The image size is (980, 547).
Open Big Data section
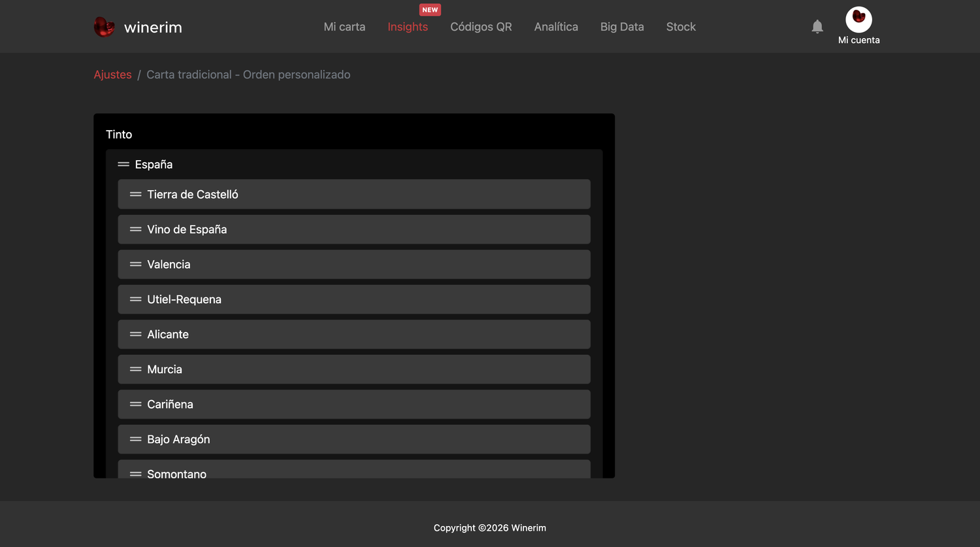click(622, 27)
